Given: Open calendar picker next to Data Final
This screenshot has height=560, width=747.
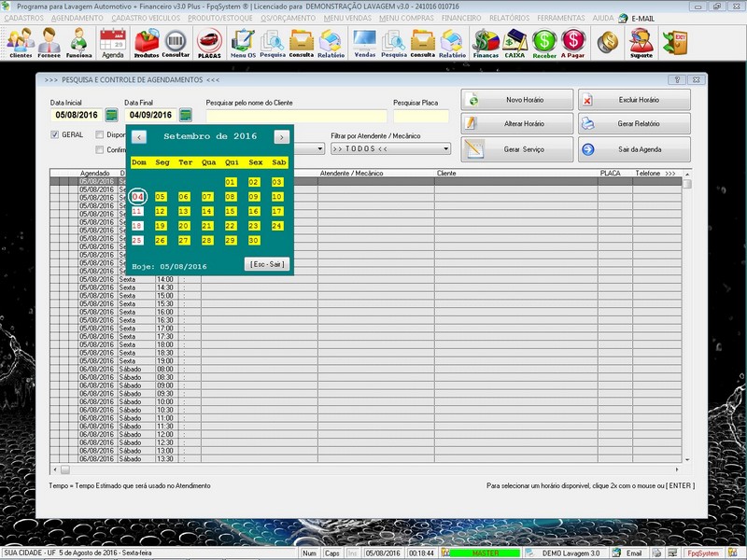Looking at the screenshot, I should tap(186, 115).
